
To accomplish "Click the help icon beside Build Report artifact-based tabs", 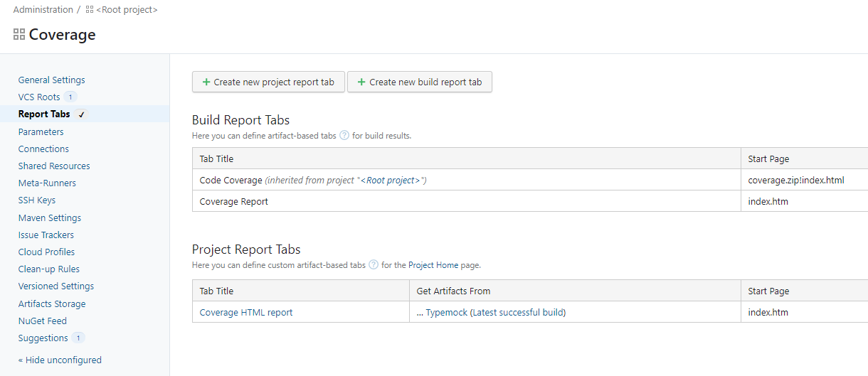I will (x=344, y=135).
